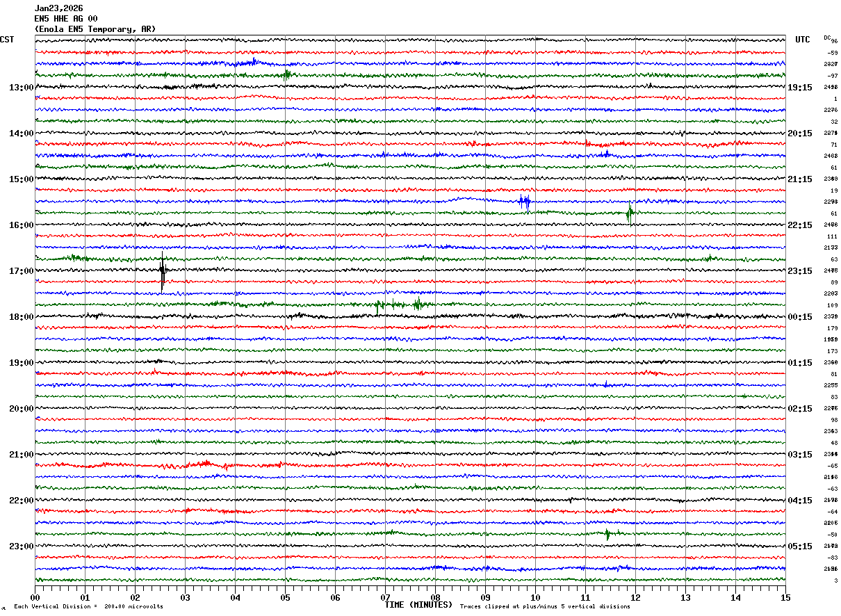Click the green event cluster before the 18:00 trace
The height and width of the screenshot is (616, 841).
[400, 305]
